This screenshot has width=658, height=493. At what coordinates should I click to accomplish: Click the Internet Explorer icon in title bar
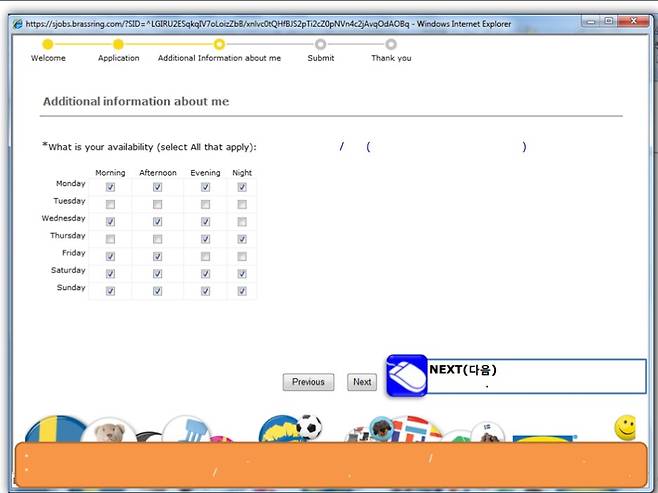click(17, 23)
